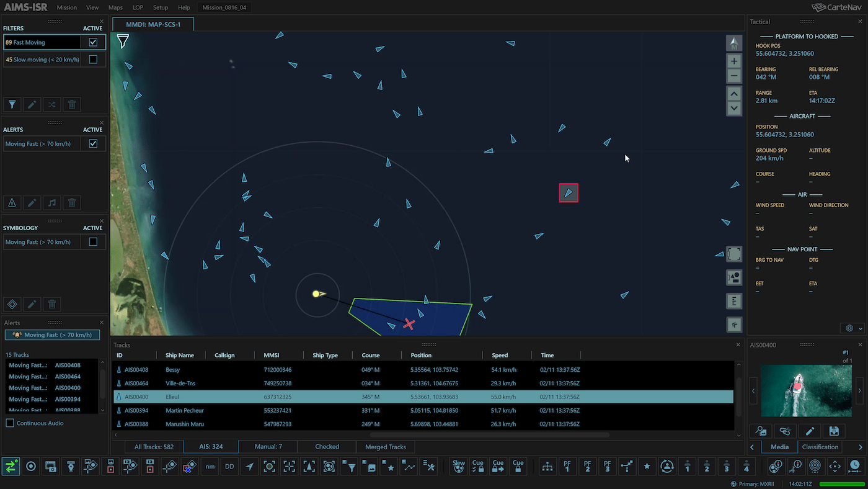Open the Classification tab

820,447
